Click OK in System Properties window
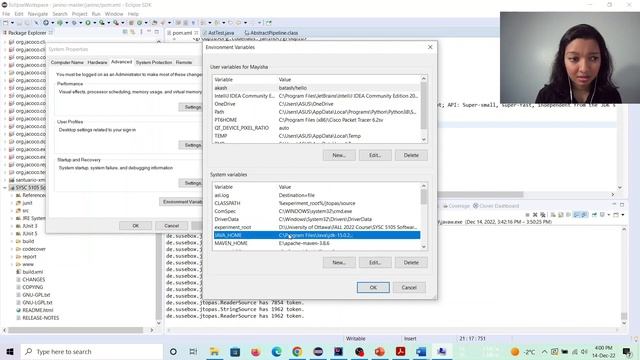 136,226
